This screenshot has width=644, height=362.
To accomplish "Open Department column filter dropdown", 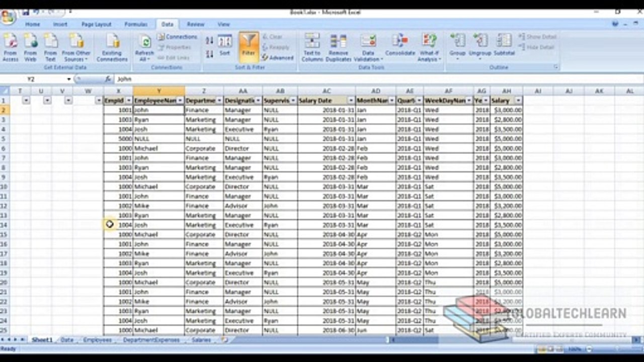I will click(x=219, y=101).
